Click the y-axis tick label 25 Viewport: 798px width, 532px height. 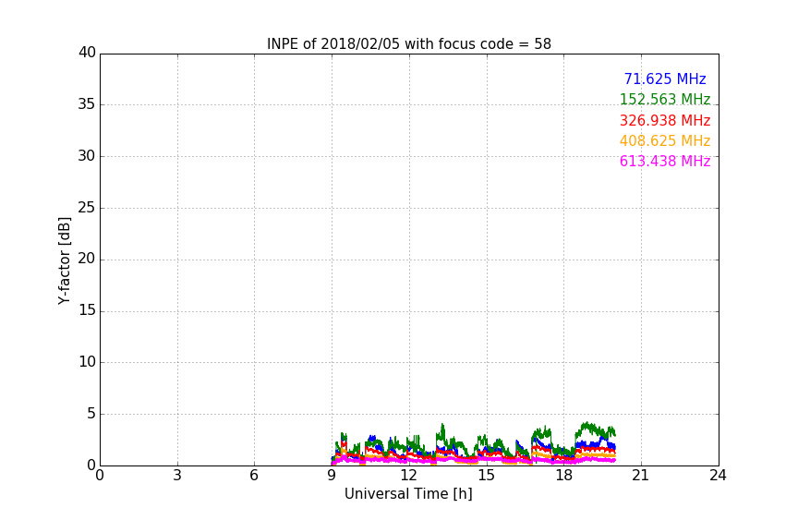tap(87, 207)
